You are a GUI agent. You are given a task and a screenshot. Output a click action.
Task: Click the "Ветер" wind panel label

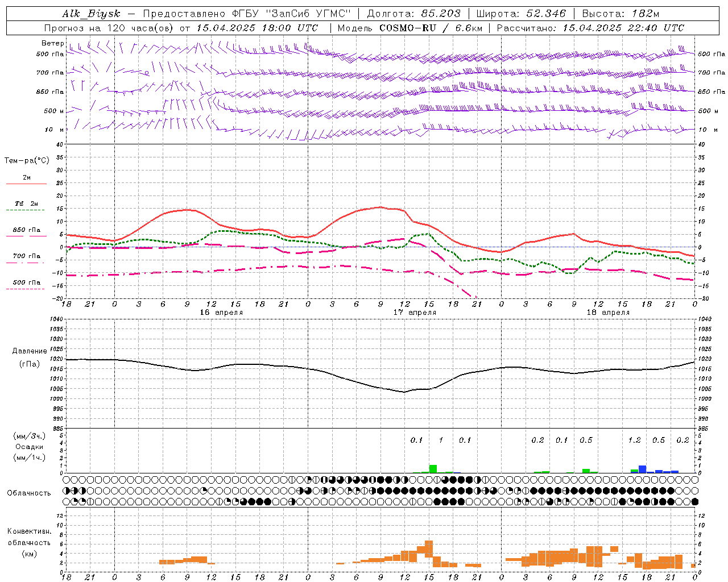(x=53, y=43)
